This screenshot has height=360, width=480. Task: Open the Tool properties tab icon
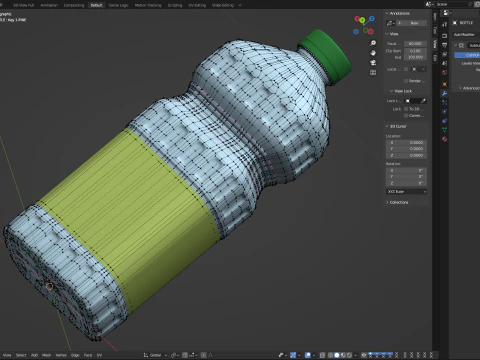click(x=444, y=24)
